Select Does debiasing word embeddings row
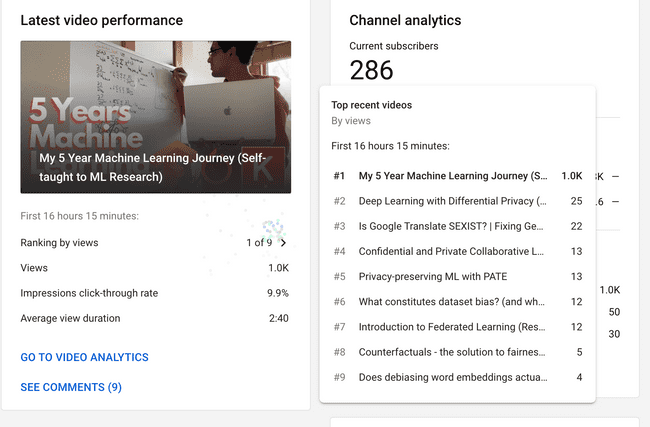The height and width of the screenshot is (427, 650). pyautogui.click(x=458, y=377)
